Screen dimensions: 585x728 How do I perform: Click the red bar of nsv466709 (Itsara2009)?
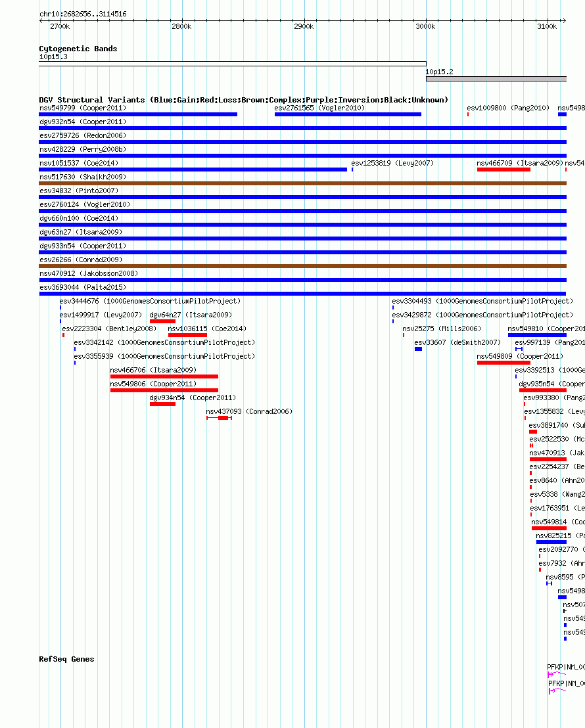[503, 170]
